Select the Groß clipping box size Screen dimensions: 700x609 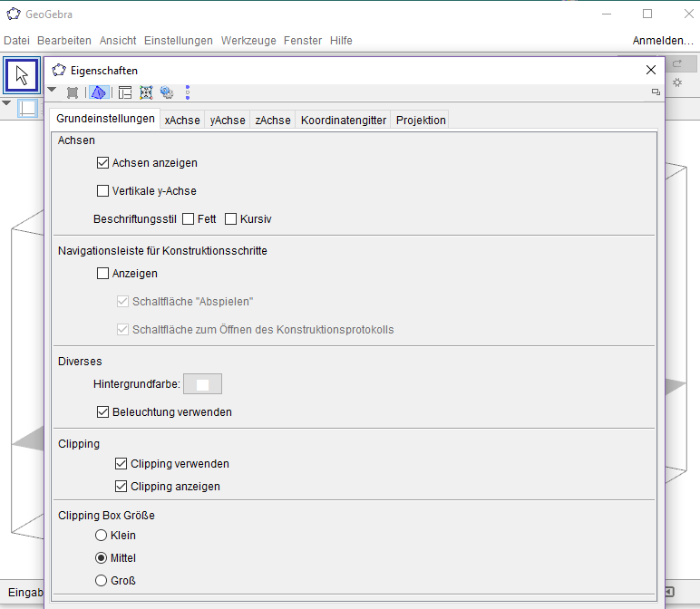click(x=101, y=580)
